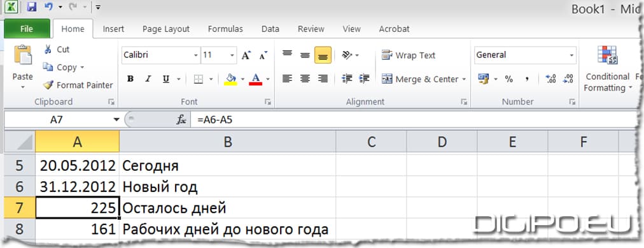Expand font color palette arrow
The height and width of the screenshot is (248, 644).
pos(268,80)
